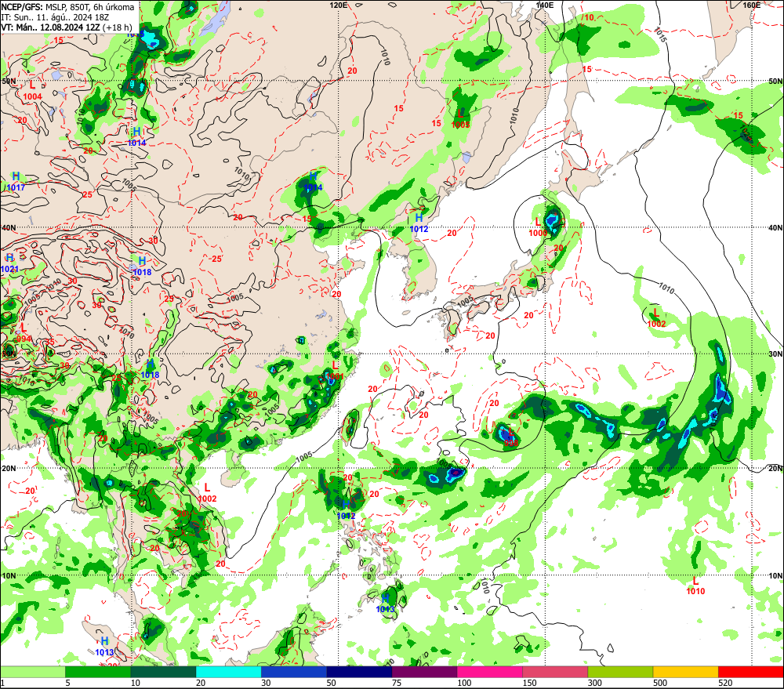784x689 pixels.
Task: Select the blue 30 mm legend swatch
Action: (294, 672)
